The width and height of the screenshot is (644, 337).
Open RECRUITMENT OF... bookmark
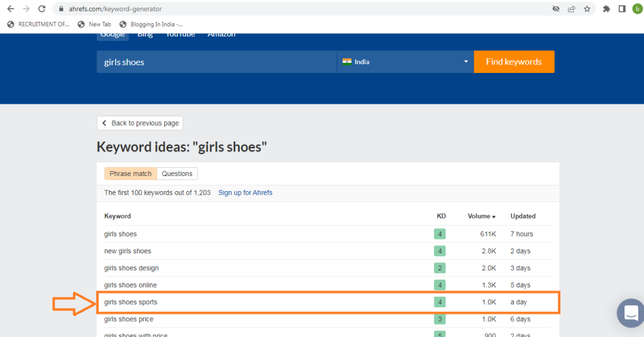pyautogui.click(x=38, y=25)
